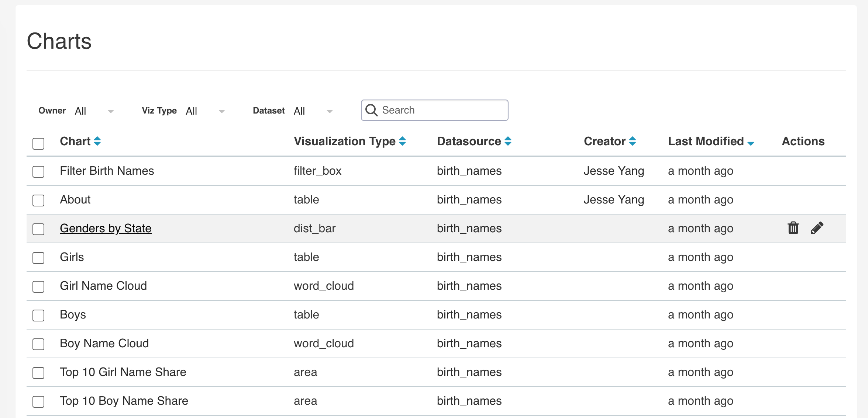The width and height of the screenshot is (868, 418).
Task: Sort by Datasource column arrows
Action: [x=508, y=141]
